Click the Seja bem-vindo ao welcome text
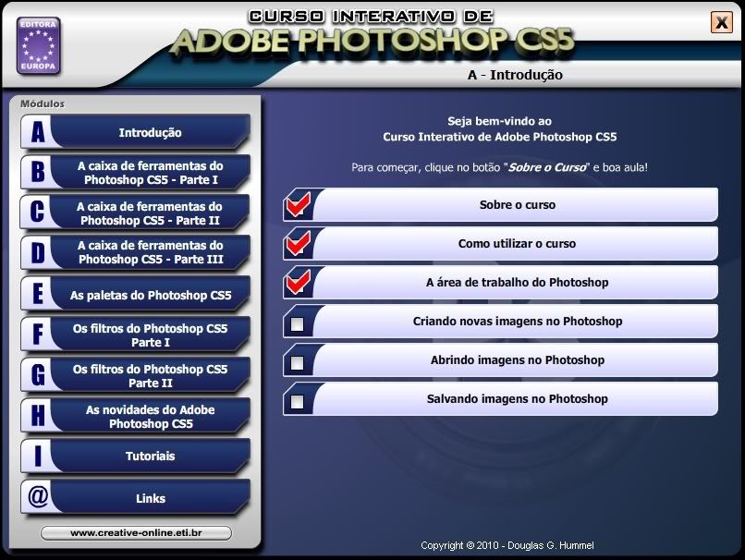The width and height of the screenshot is (745, 560). [499, 121]
